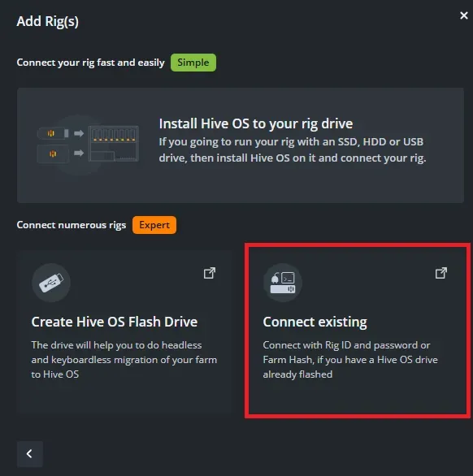Click the Add Rig(s) heading
473x476 pixels.
48,21
